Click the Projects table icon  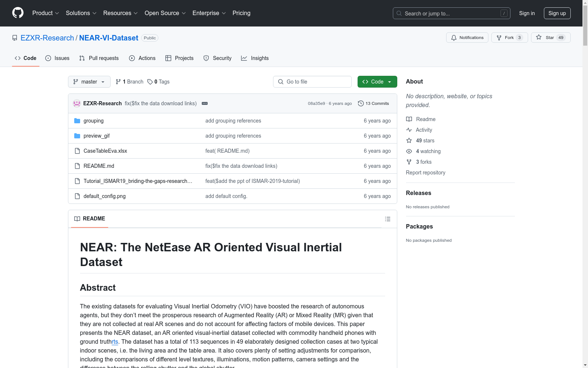(168, 58)
